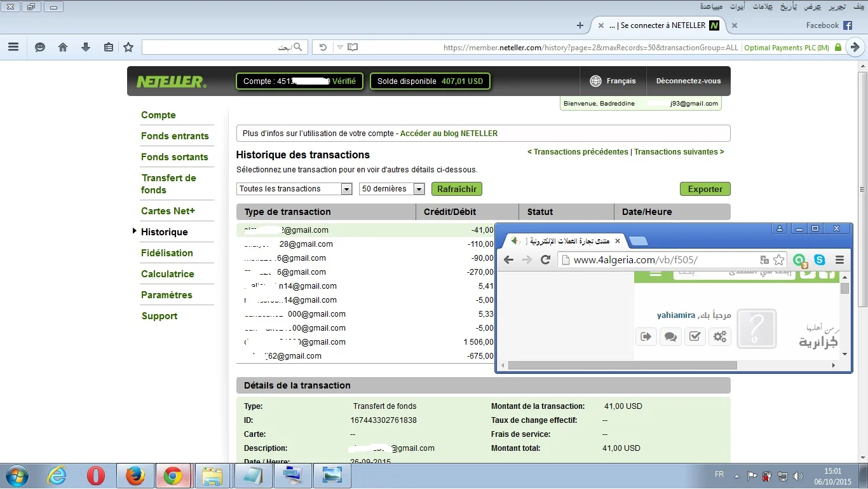
Task: Open the Firefox downloads arrow icon
Action: (x=86, y=47)
